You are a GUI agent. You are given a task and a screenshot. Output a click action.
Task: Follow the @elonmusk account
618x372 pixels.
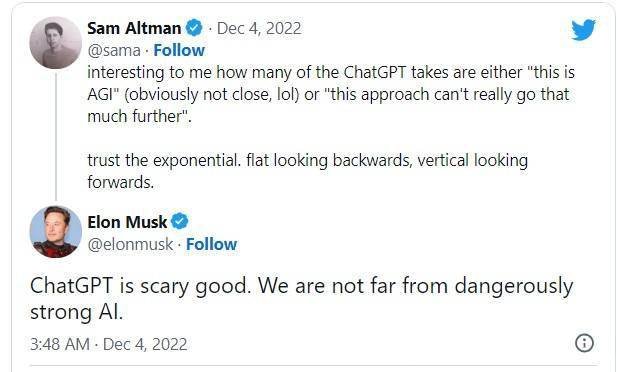(x=211, y=244)
